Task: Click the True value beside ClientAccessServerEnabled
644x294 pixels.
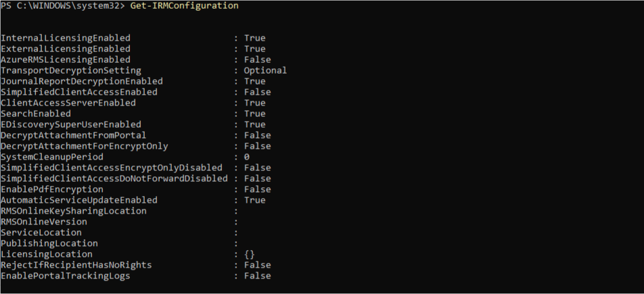Action: 254,103
